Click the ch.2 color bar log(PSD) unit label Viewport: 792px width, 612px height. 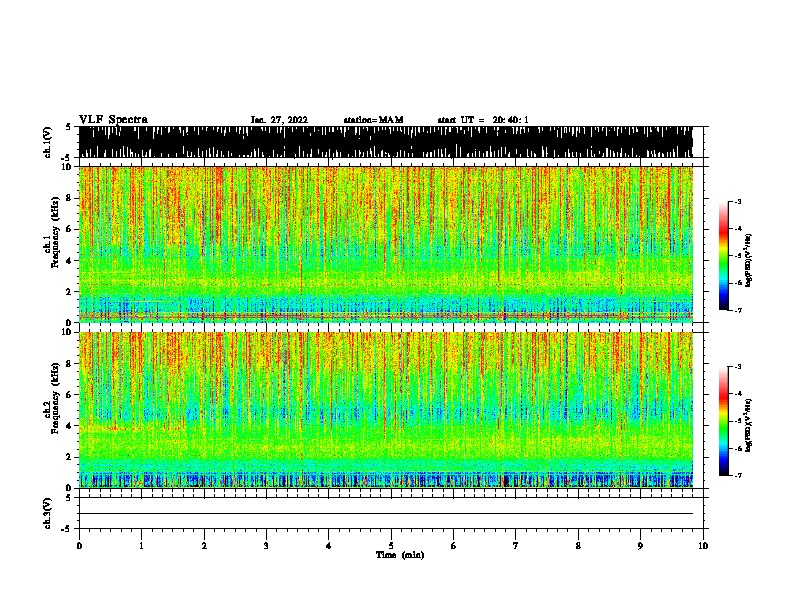click(x=749, y=425)
